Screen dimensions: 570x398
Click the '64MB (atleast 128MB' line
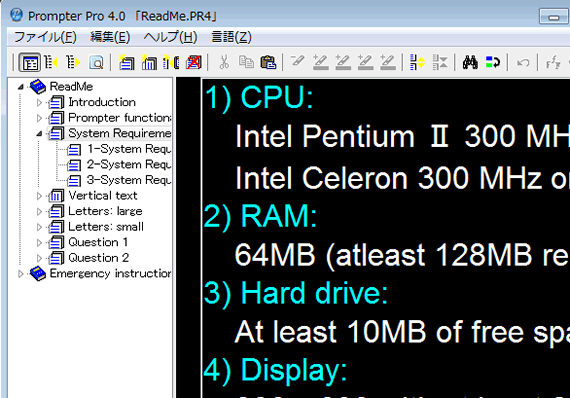[402, 255]
